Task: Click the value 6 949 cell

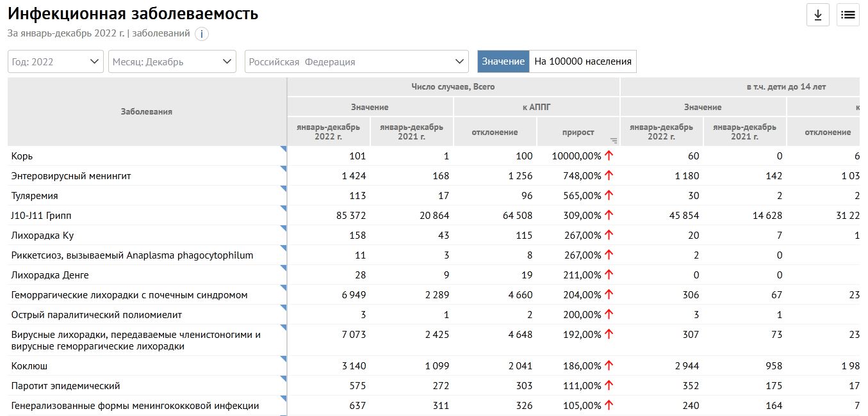Action: pyautogui.click(x=353, y=295)
